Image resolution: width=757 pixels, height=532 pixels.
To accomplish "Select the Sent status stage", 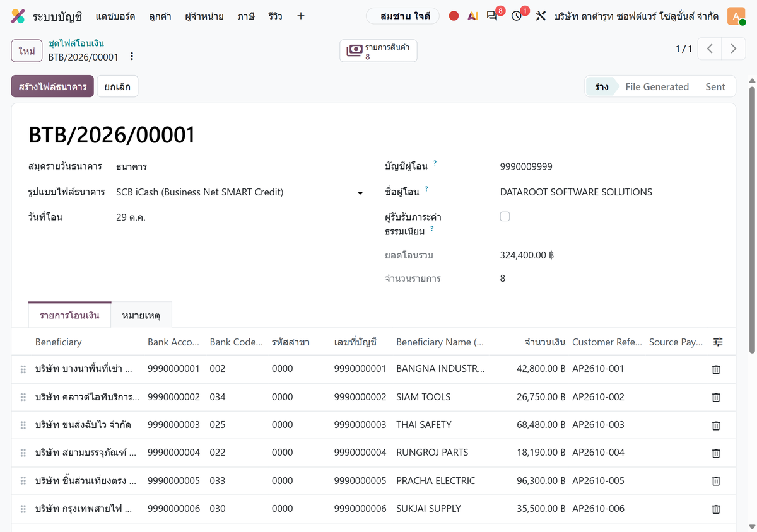I will click(x=715, y=87).
